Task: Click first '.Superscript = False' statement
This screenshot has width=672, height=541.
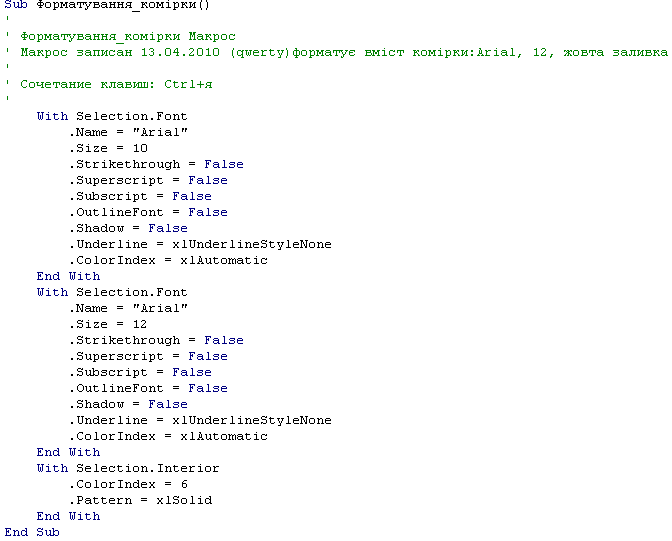Action: click(x=148, y=180)
